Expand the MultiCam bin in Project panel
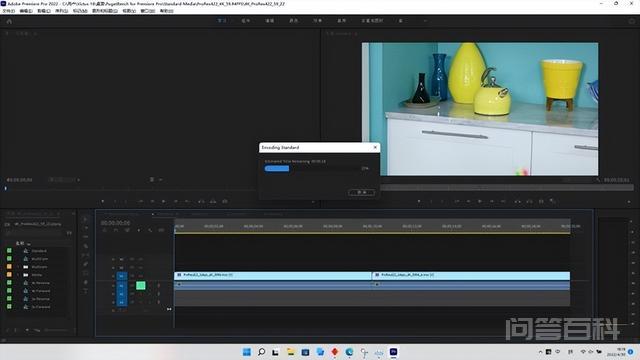 pos(18,267)
